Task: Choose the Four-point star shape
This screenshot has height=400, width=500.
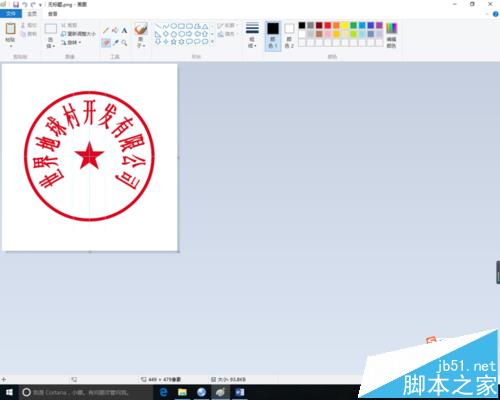Action: click(x=166, y=42)
